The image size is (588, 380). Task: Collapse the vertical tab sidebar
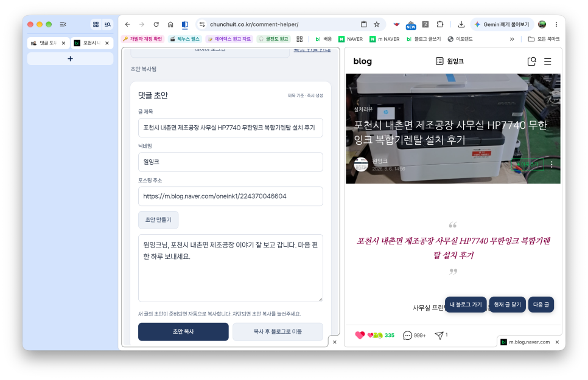click(63, 24)
